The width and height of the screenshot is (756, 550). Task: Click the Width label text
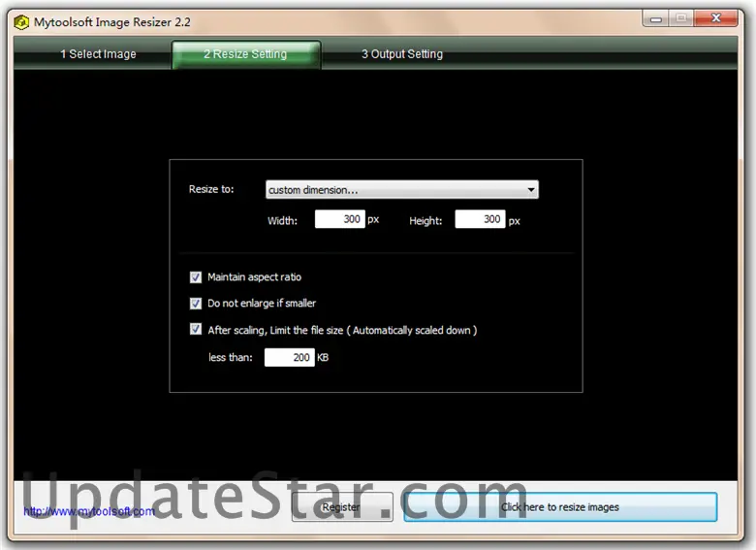coord(283,221)
